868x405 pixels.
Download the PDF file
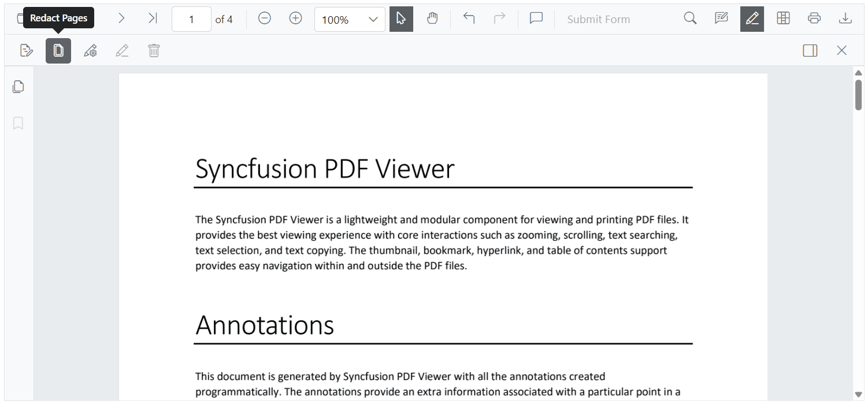(x=845, y=18)
